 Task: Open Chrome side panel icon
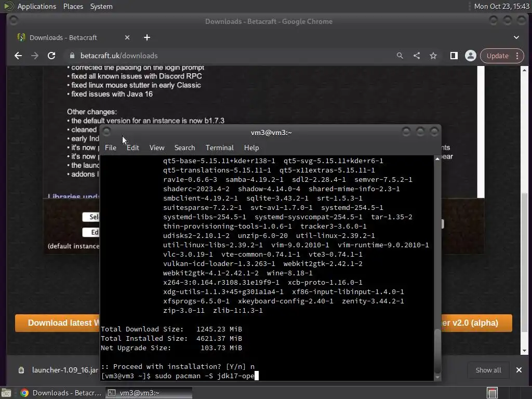454,56
